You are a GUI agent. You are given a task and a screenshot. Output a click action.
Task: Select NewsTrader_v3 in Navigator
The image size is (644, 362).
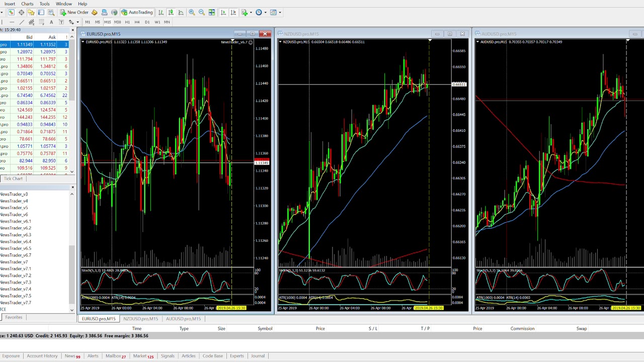(x=14, y=194)
